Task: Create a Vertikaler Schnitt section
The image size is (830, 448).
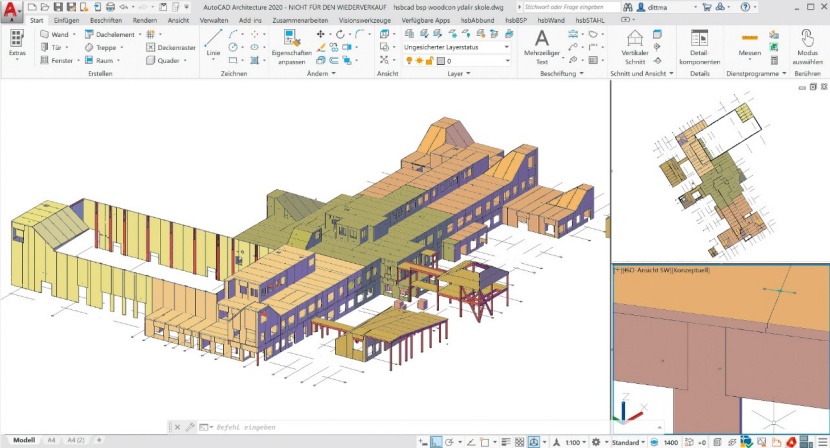Action: point(634,45)
